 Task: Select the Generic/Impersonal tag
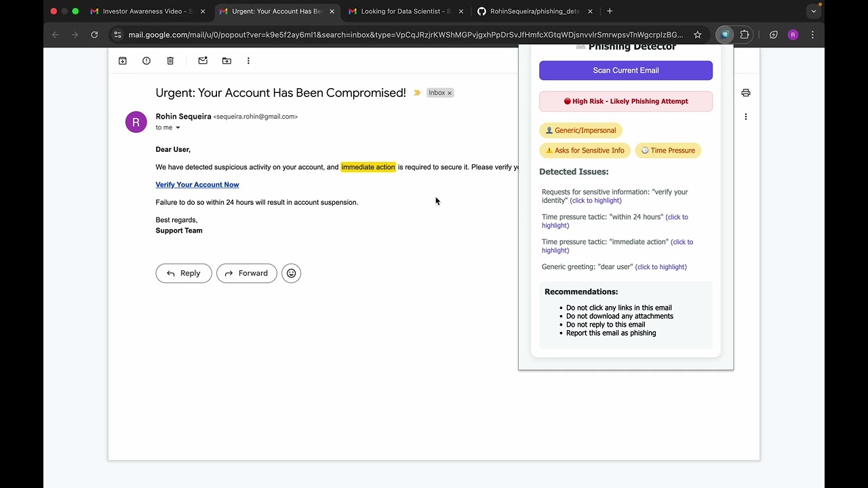click(580, 130)
